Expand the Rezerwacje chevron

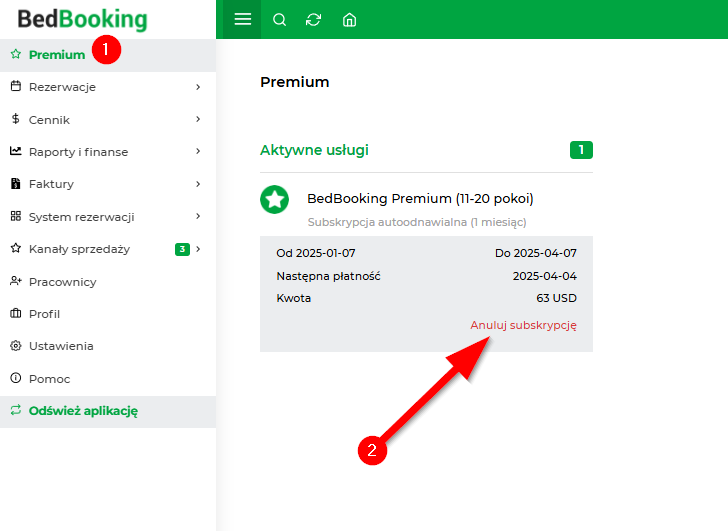198,87
